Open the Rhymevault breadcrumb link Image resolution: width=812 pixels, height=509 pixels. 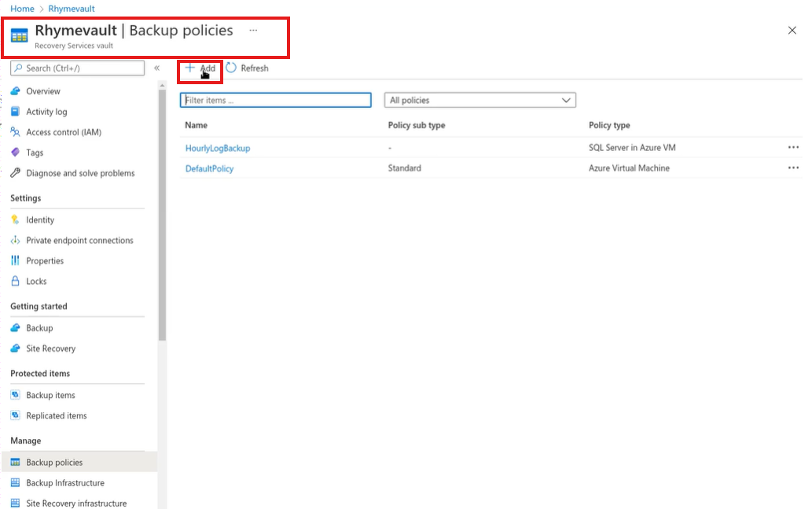click(72, 9)
